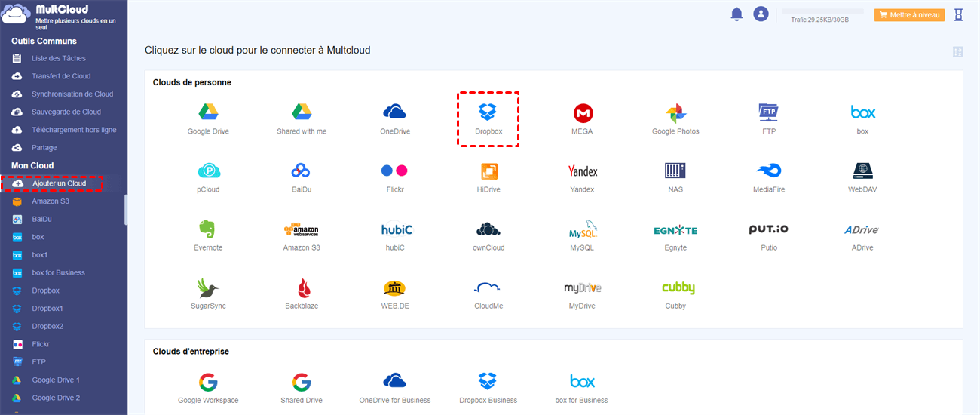Select the Putio service
The image size is (980, 415).
(x=769, y=235)
